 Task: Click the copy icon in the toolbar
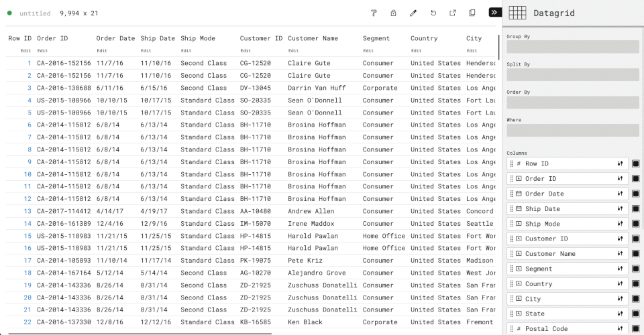coord(472,13)
